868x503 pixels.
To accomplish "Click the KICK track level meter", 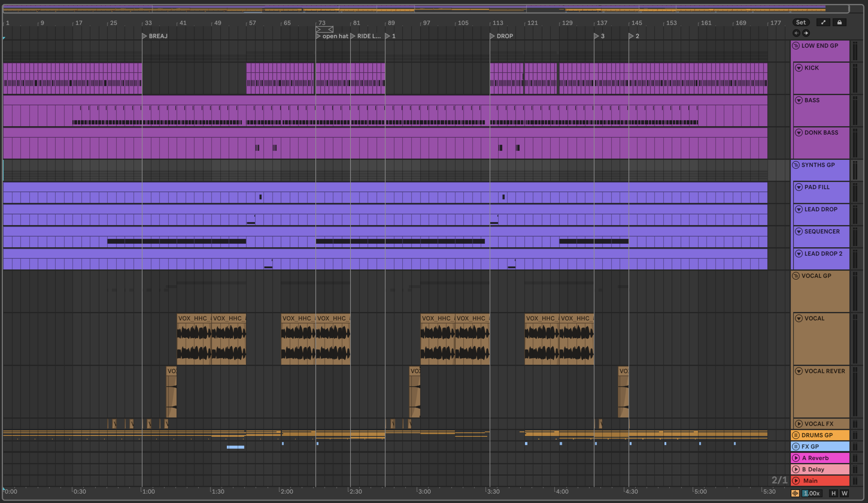I will click(x=855, y=78).
